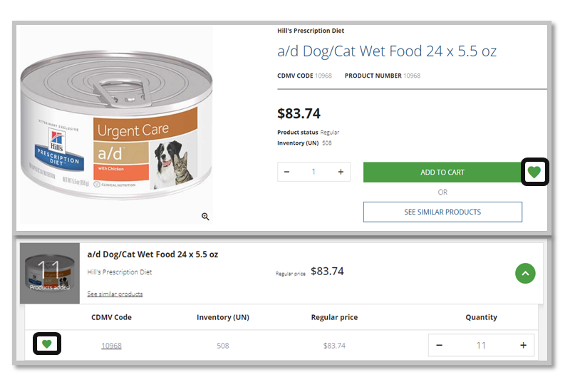570x392 pixels.
Task: Collapse product details with green chevron button
Action: (524, 273)
